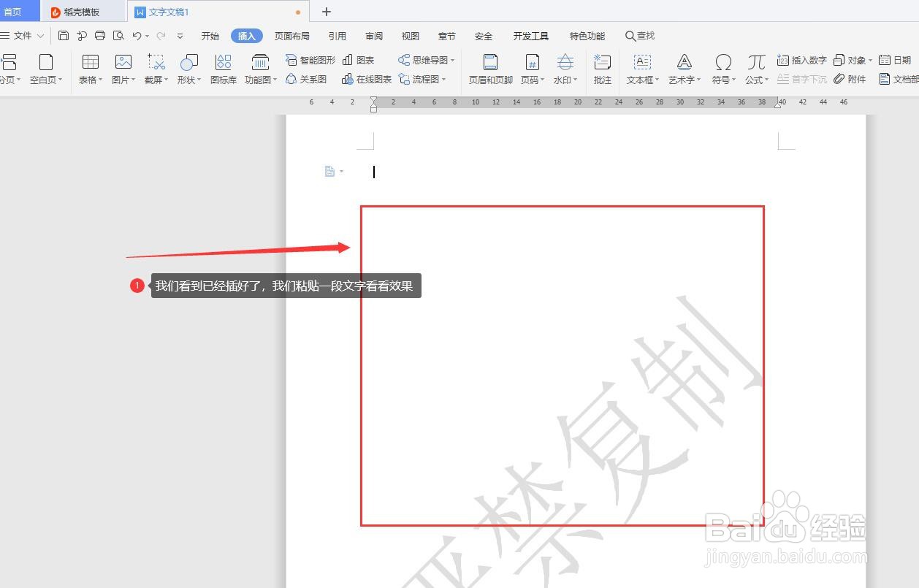Open the 文件 menu dropdown arrow
919x588 pixels.
[40, 36]
